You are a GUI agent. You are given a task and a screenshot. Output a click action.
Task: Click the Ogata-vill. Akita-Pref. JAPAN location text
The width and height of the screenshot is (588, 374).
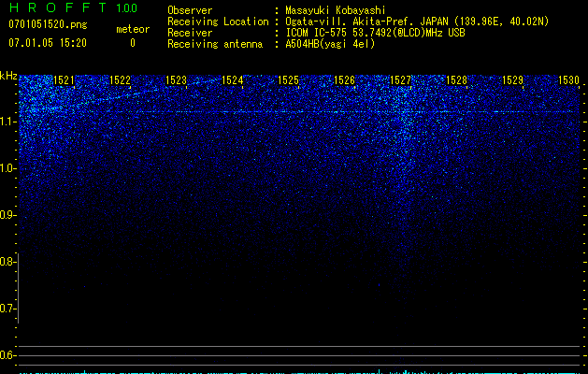[x=417, y=22]
